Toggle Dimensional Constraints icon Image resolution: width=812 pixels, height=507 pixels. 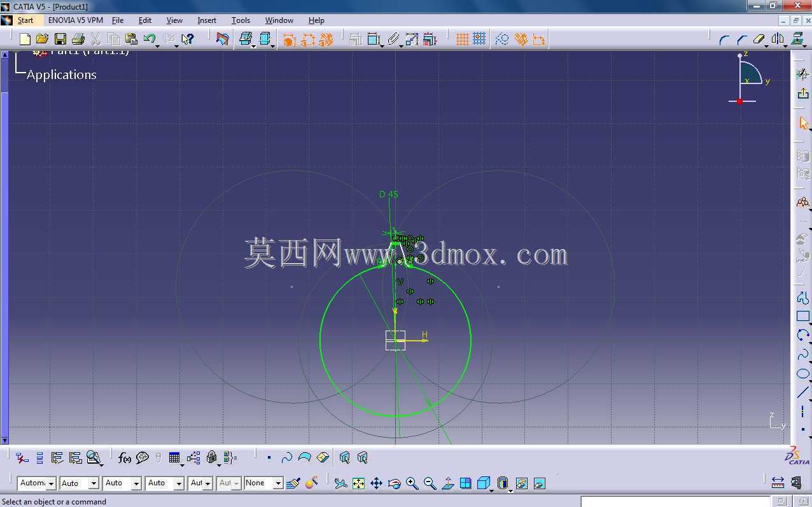pyautogui.click(x=539, y=39)
